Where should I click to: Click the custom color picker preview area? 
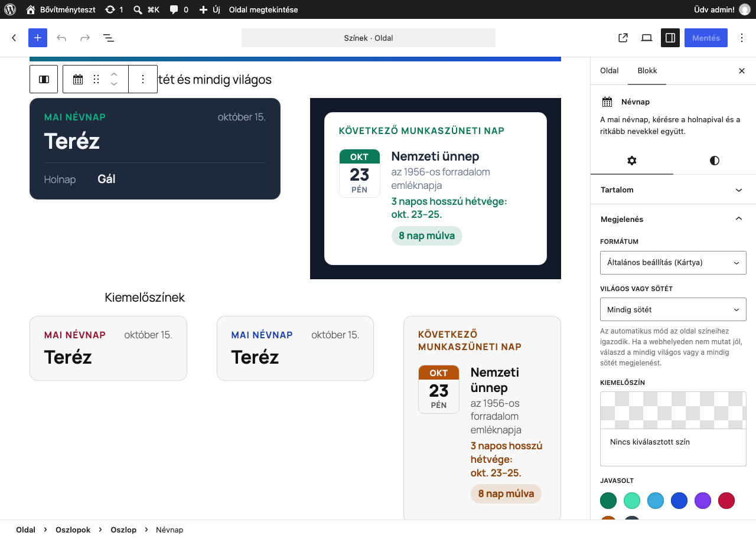click(673, 410)
